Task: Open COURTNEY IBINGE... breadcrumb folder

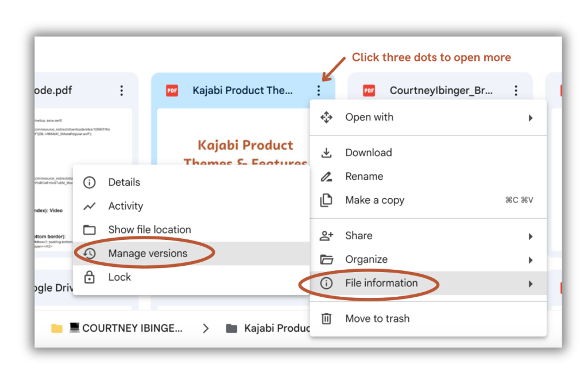Action: [x=126, y=328]
